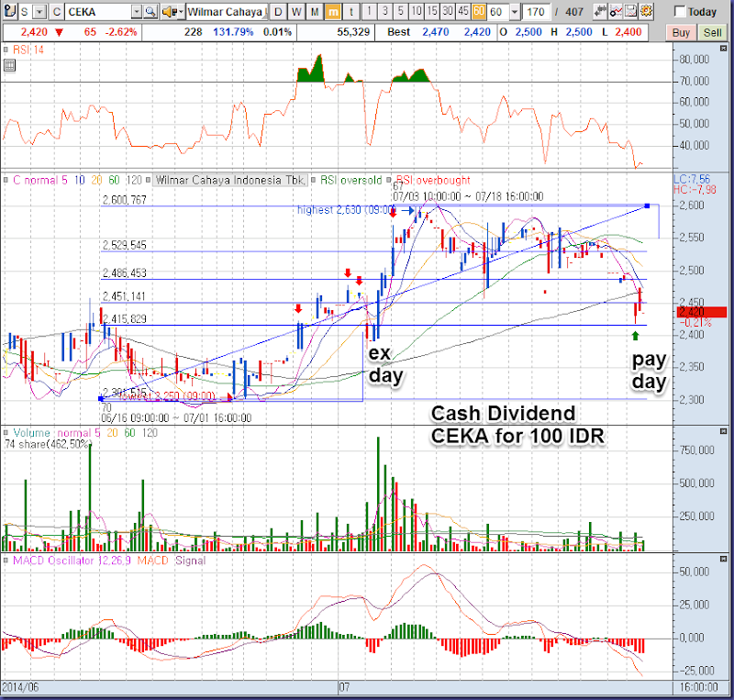Toggle the Volume panel marker square

tap(6, 433)
